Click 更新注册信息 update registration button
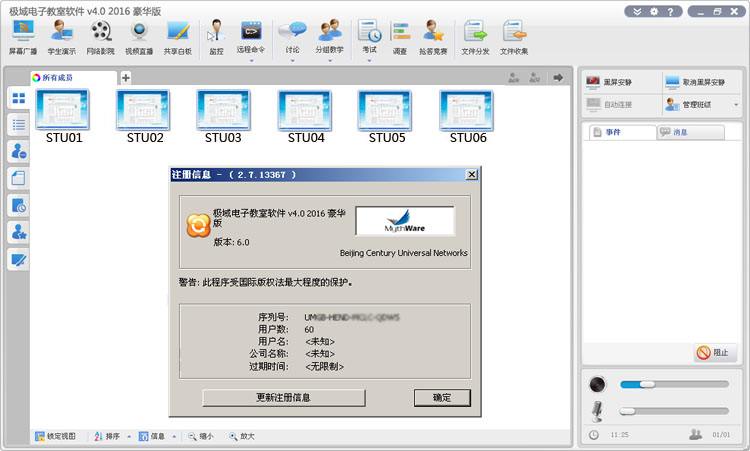Viewport: 750px width, 451px height. click(283, 397)
